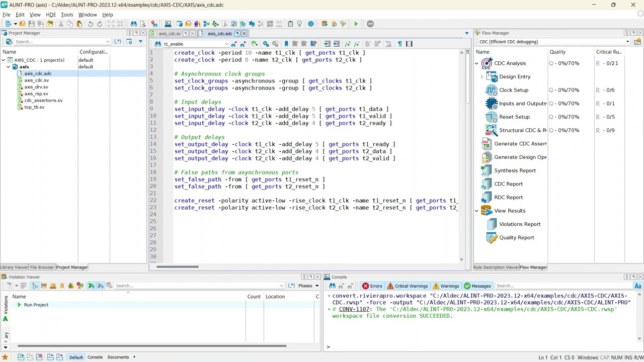The width and height of the screenshot is (644, 362).
Task: Open the t1_enable search combo box
Action: tap(195, 44)
